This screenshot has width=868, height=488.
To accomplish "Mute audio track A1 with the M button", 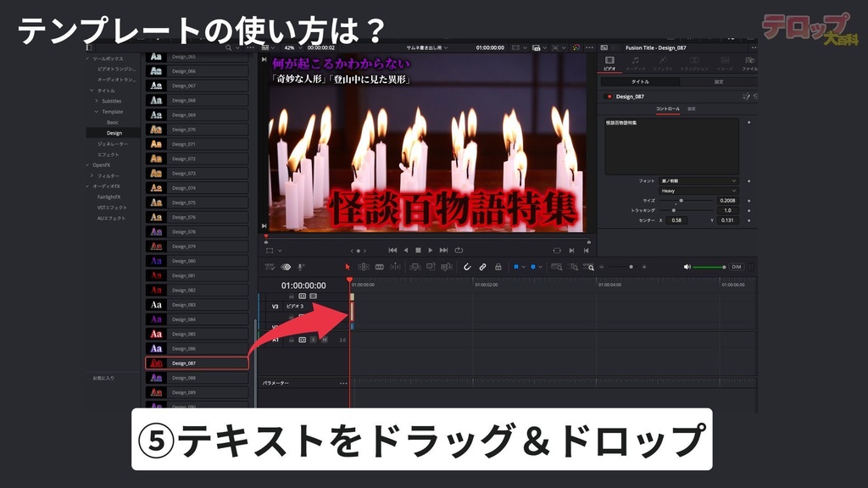I will tap(325, 340).
